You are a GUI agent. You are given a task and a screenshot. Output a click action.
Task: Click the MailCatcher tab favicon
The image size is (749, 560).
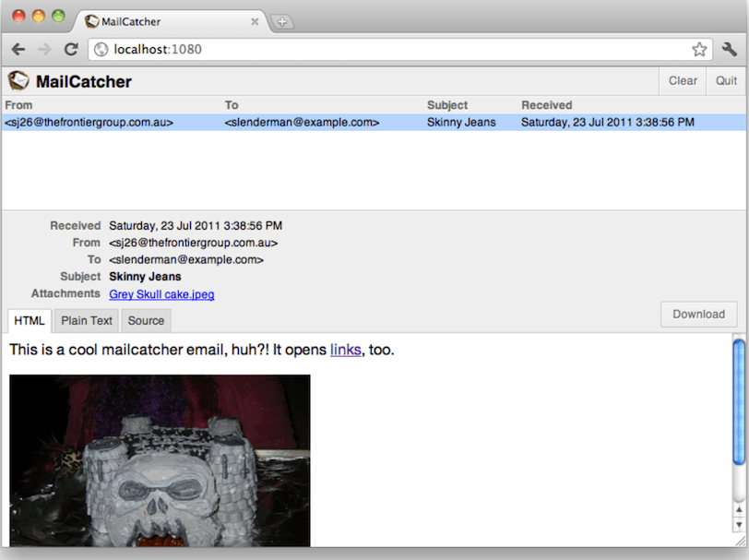point(91,21)
